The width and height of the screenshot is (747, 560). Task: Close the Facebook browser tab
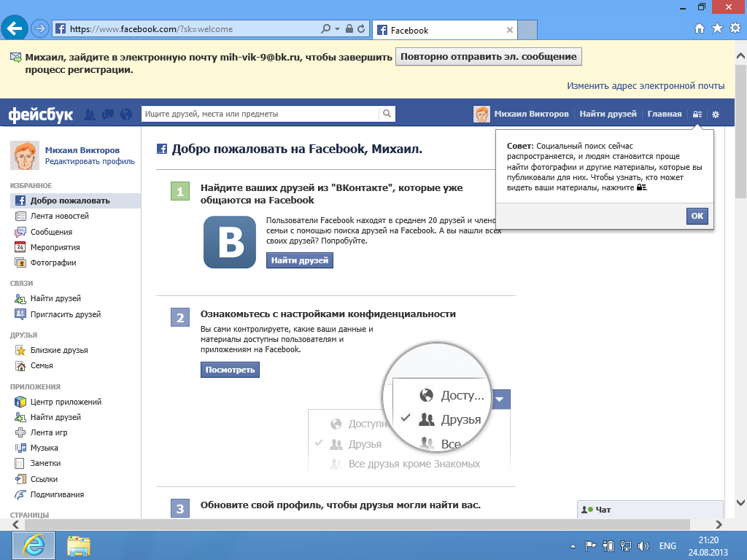[510, 30]
